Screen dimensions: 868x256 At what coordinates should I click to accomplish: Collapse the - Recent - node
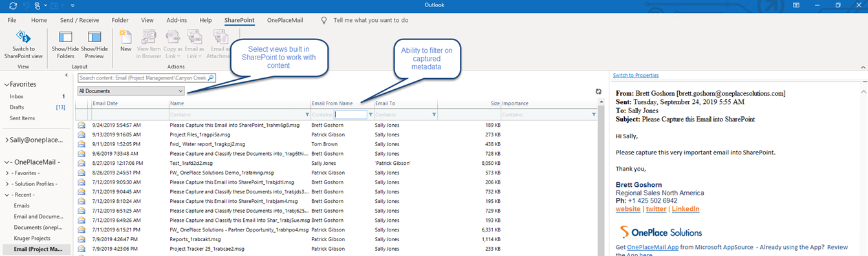[x=7, y=195]
